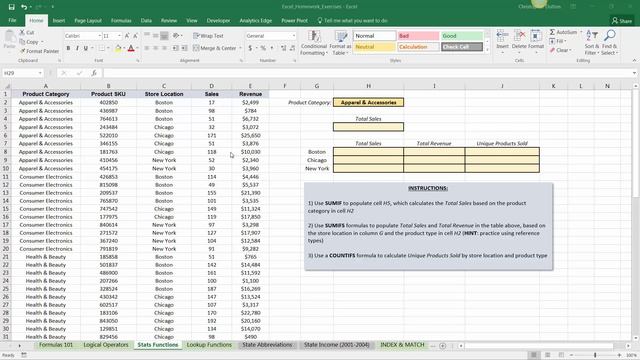
Task: Select the Apparel & Accessories cell H2
Action: pyautogui.click(x=368, y=102)
